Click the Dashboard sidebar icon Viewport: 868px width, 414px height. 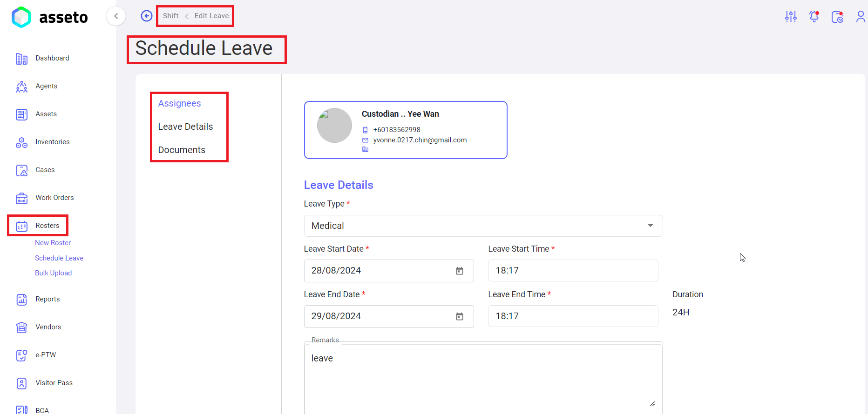[21, 59]
